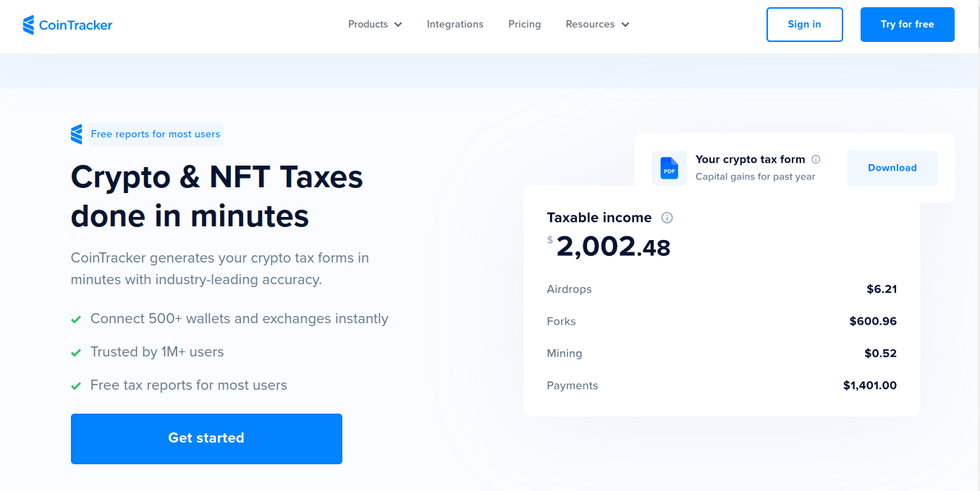The image size is (980, 491).
Task: Click the $1,401.00 Payments value
Action: click(870, 385)
